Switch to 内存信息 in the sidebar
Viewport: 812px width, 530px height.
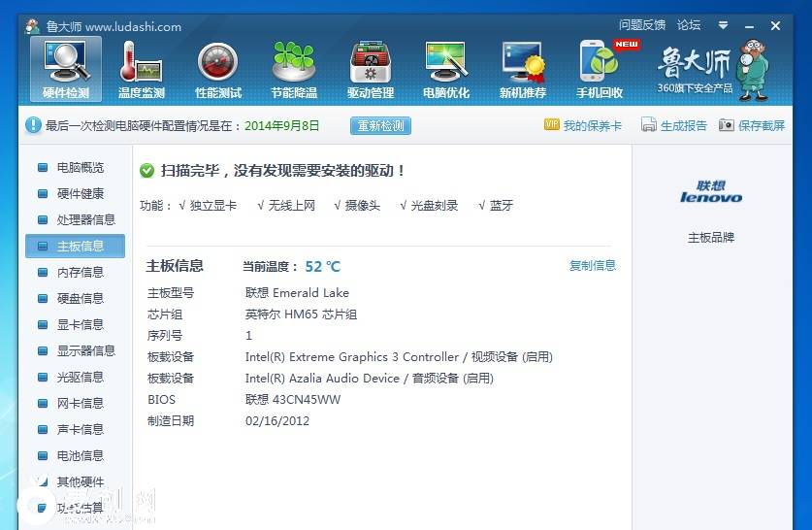[x=80, y=273]
